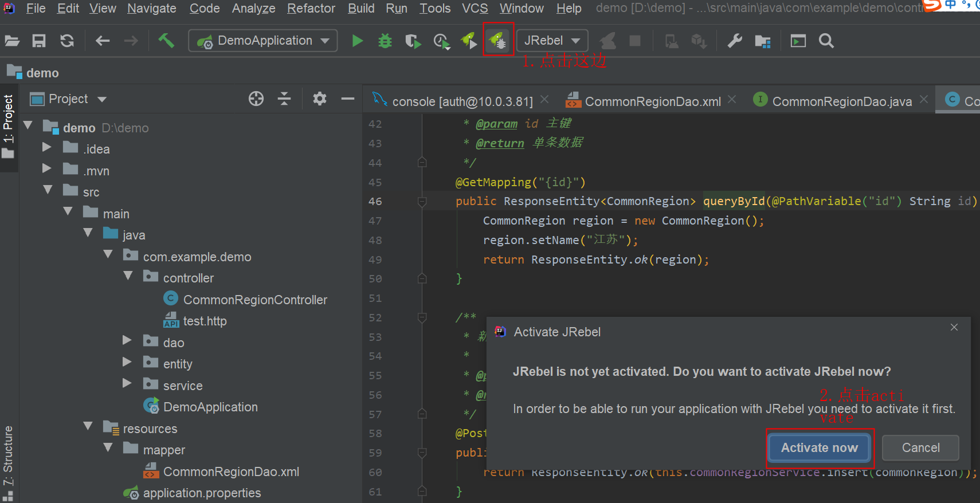Run with coverage shield icon
The width and height of the screenshot is (980, 503).
click(x=413, y=41)
